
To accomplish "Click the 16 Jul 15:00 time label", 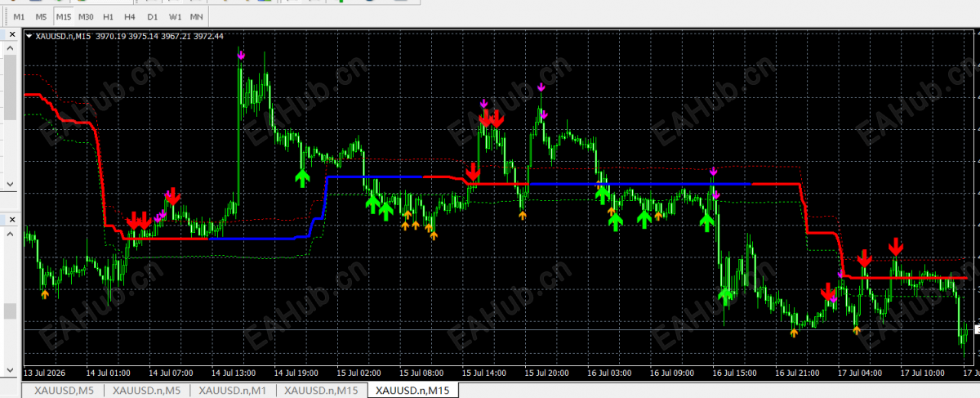I will click(735, 373).
